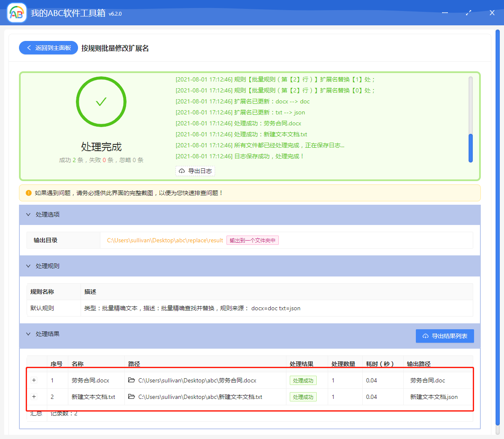
Task: Expand the row for 新建文本文档.txt
Action: pyautogui.click(x=34, y=397)
